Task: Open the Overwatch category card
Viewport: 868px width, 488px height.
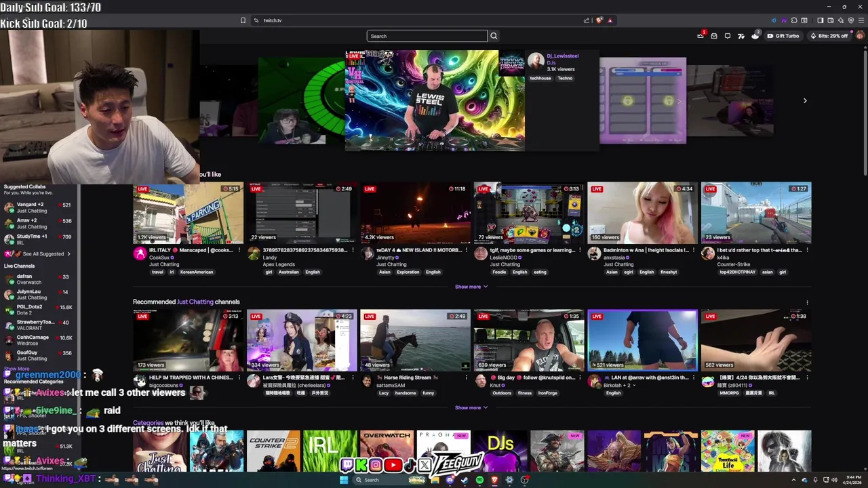Action: pos(387,451)
